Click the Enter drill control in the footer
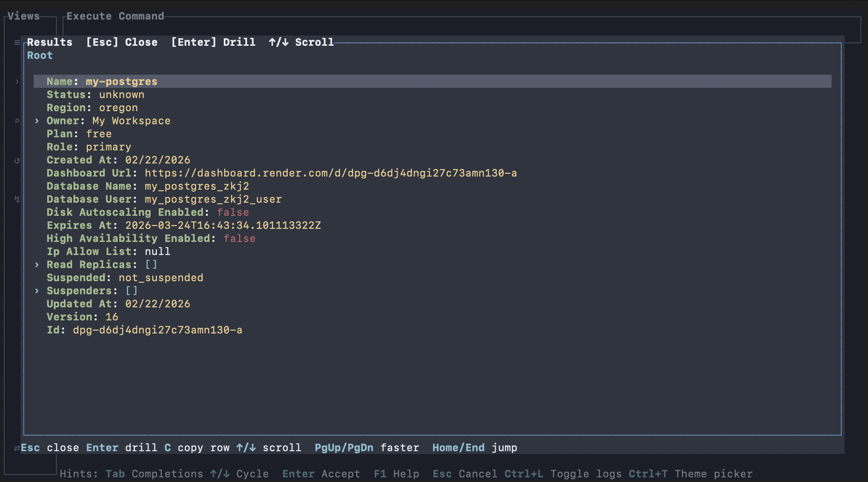This screenshot has height=482, width=868. coord(122,447)
